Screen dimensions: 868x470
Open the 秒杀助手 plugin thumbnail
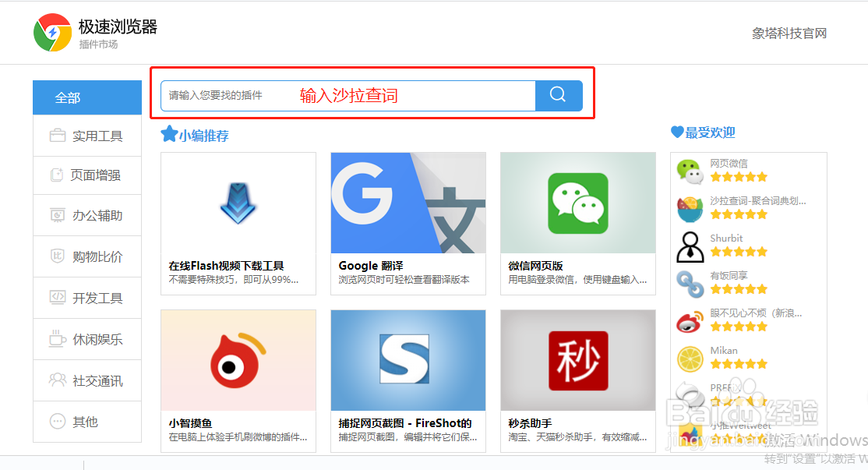tap(578, 360)
